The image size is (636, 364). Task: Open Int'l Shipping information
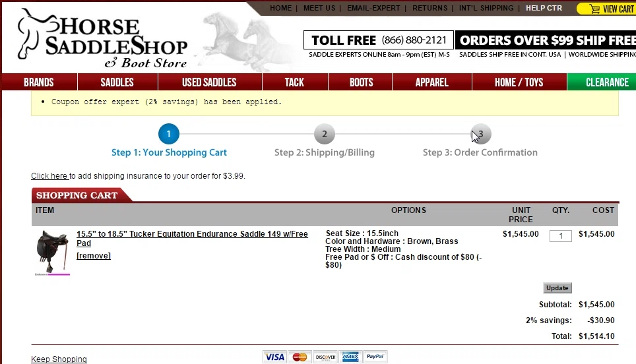pos(486,8)
